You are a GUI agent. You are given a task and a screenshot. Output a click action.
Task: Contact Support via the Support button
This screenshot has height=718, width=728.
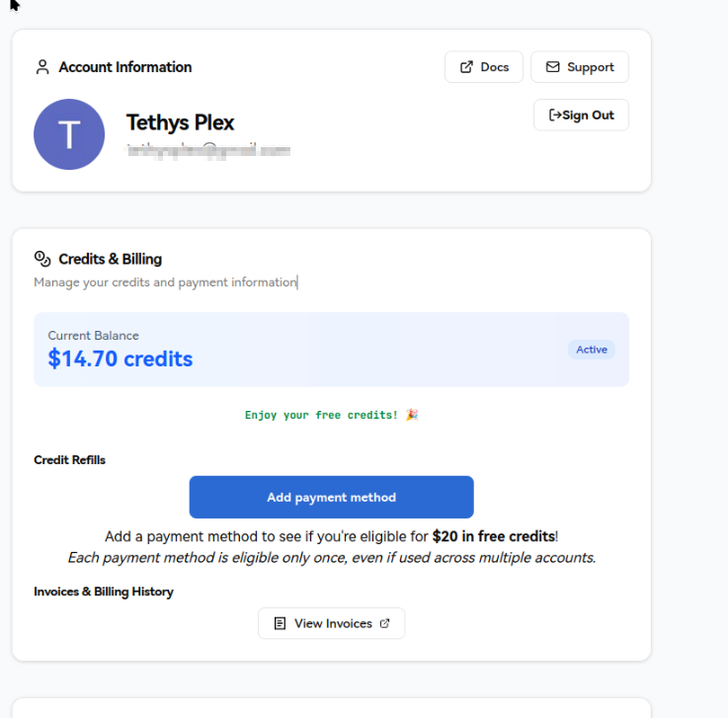coord(580,67)
